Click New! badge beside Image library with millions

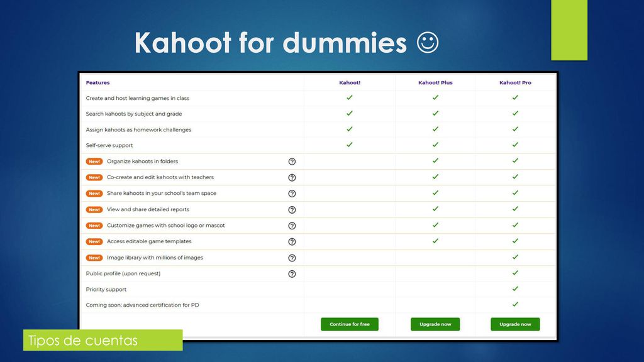[94, 258]
